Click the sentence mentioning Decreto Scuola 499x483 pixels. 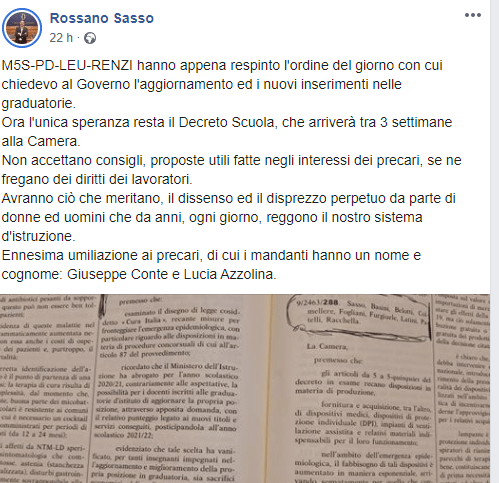tap(227, 122)
